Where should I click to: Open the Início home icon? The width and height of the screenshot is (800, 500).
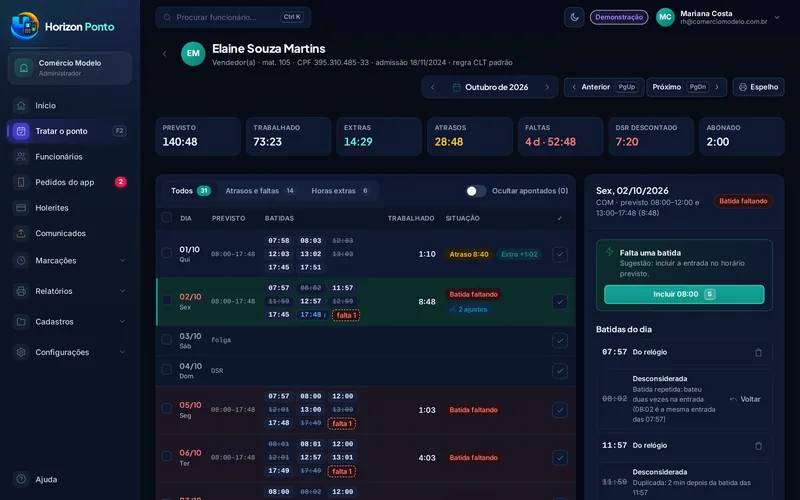click(21, 106)
